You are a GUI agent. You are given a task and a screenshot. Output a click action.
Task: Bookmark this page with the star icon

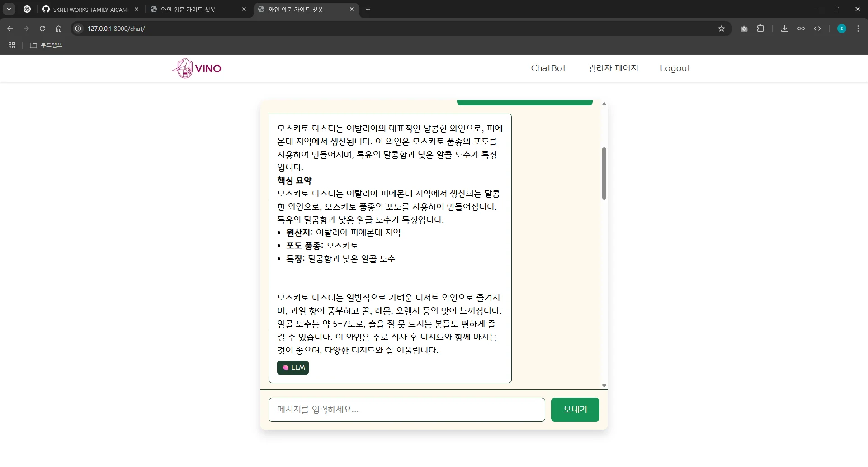pyautogui.click(x=722, y=29)
